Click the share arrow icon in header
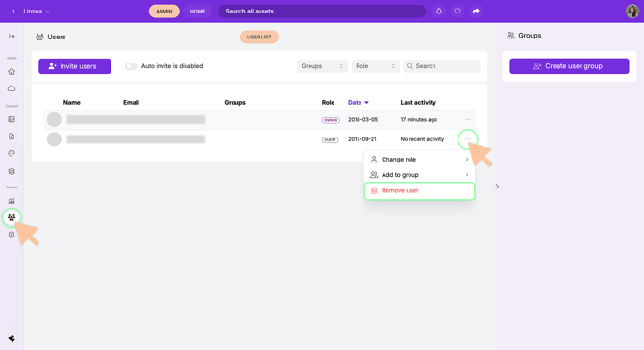 (476, 12)
